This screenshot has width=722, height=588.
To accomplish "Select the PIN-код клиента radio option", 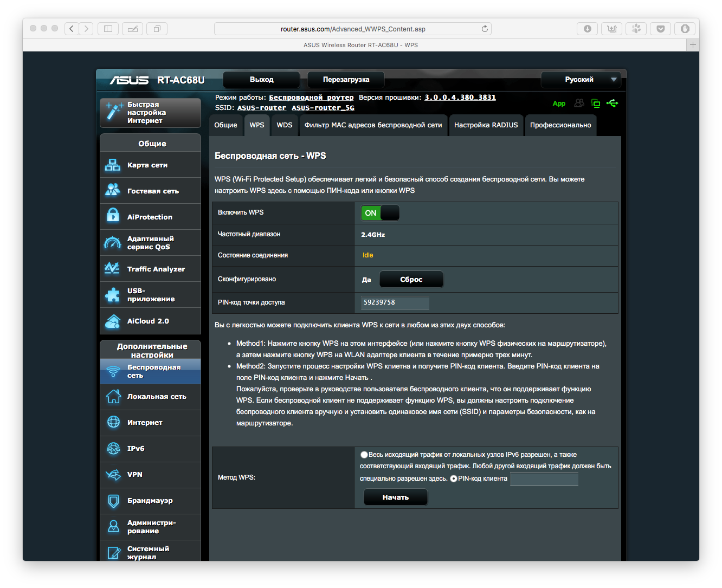I will (x=454, y=479).
